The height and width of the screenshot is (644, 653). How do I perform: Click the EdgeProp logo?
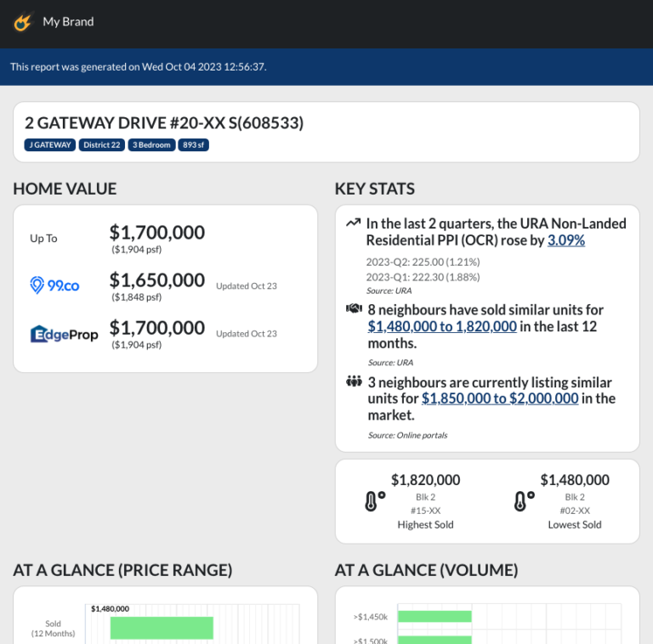[x=64, y=334]
